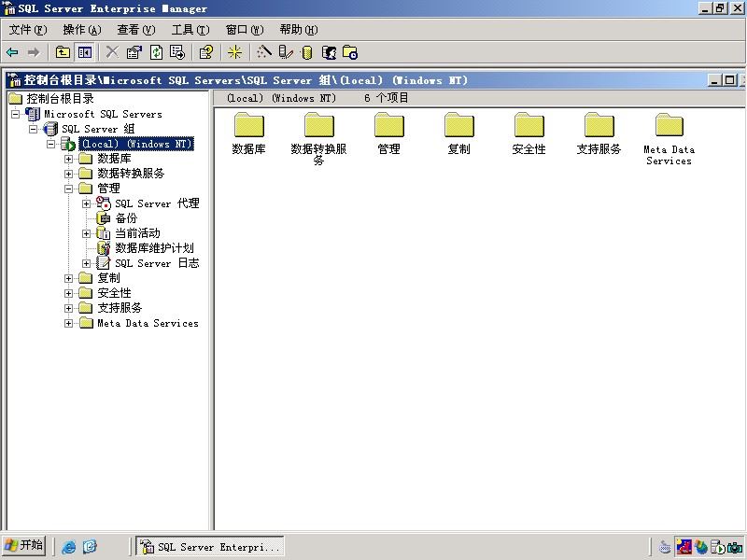Click the Delete X toolbar icon
The image size is (747, 560).
[112, 52]
